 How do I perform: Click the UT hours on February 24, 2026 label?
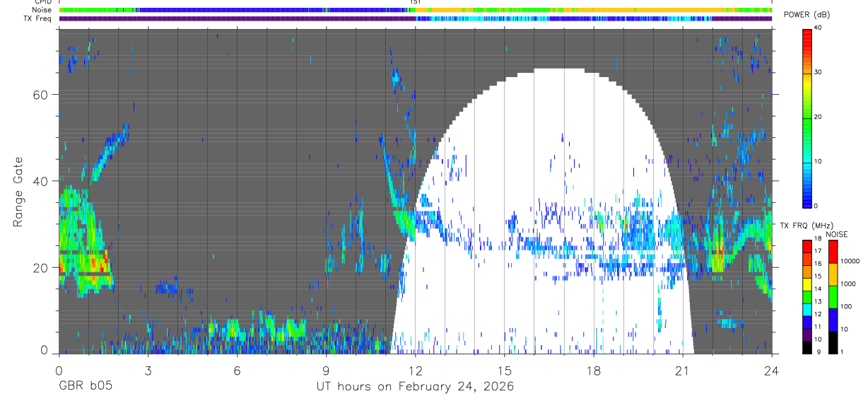tap(415, 388)
